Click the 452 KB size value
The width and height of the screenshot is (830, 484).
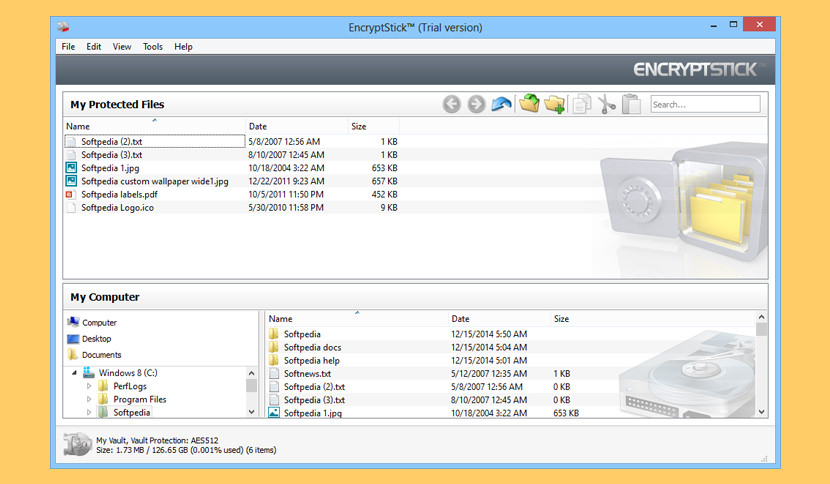[x=384, y=194]
